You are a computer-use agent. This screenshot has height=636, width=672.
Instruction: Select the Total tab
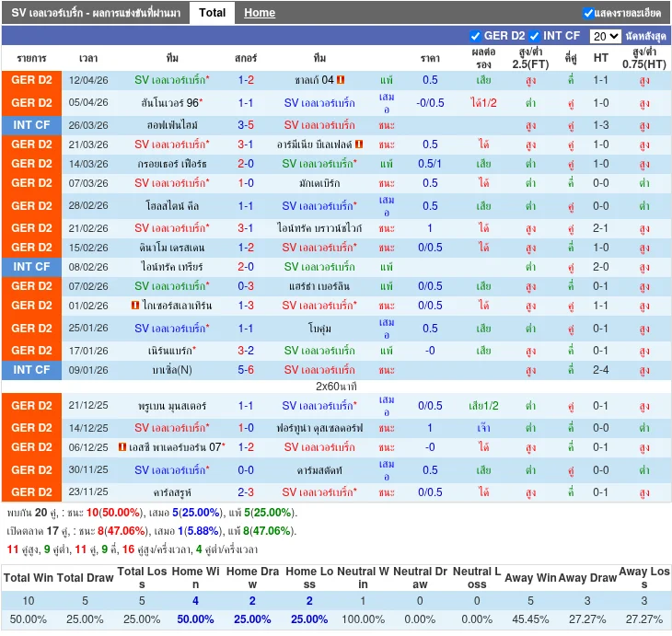point(212,13)
